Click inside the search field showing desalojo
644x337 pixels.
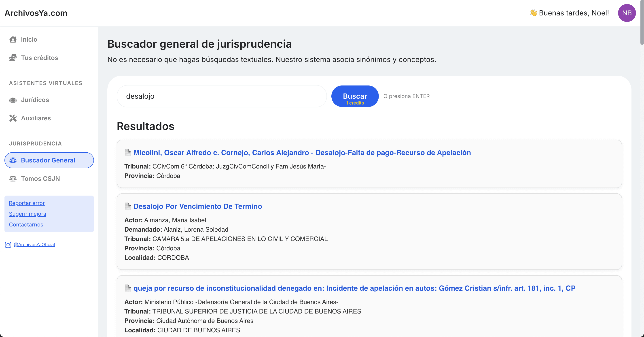click(222, 96)
